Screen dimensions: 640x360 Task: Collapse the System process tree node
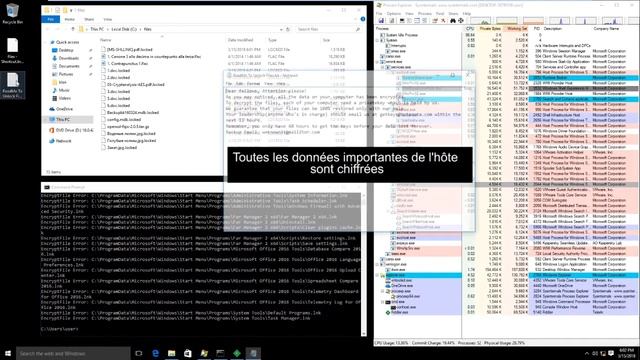click(378, 40)
